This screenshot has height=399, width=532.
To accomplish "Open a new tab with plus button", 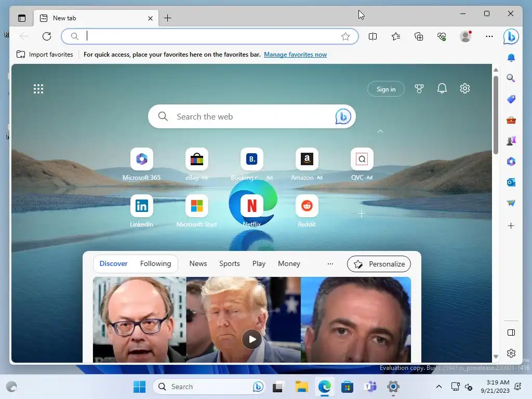I will coord(168,18).
